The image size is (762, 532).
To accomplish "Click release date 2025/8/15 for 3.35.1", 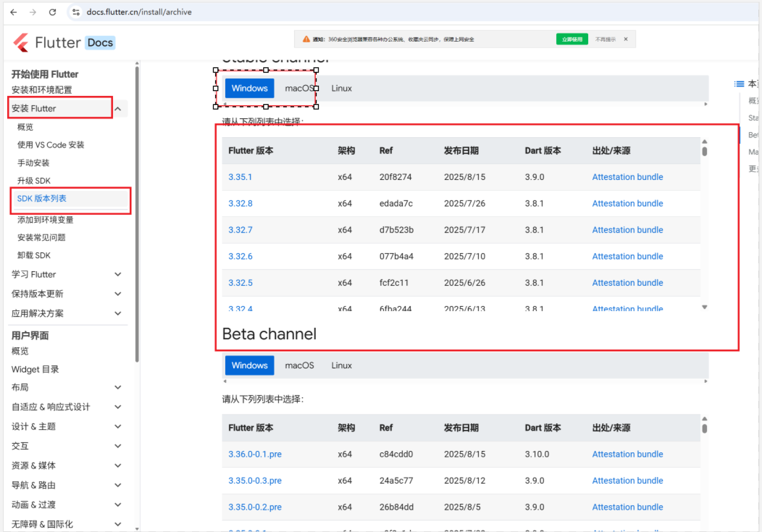I will (x=464, y=177).
